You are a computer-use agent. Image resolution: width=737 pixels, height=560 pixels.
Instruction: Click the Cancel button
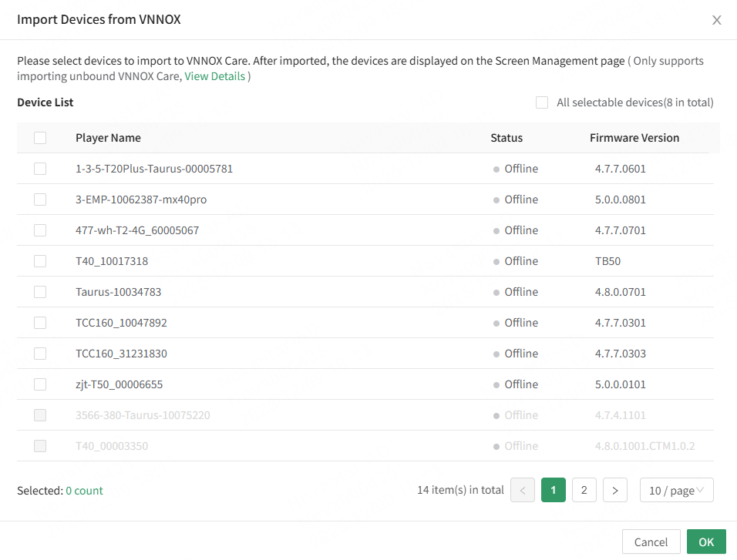click(x=651, y=542)
